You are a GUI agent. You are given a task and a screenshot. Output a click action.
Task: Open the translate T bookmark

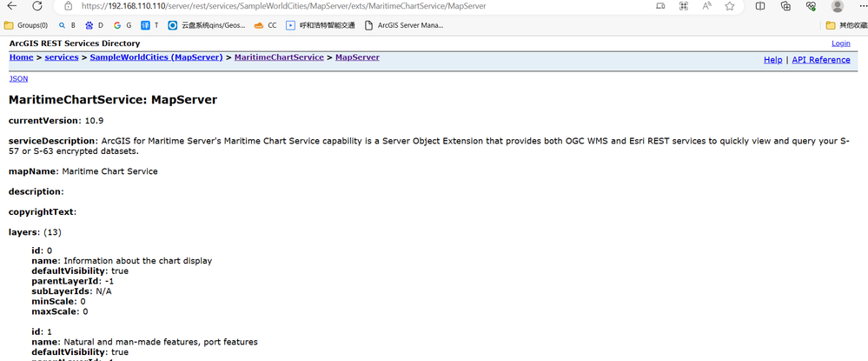(149, 25)
